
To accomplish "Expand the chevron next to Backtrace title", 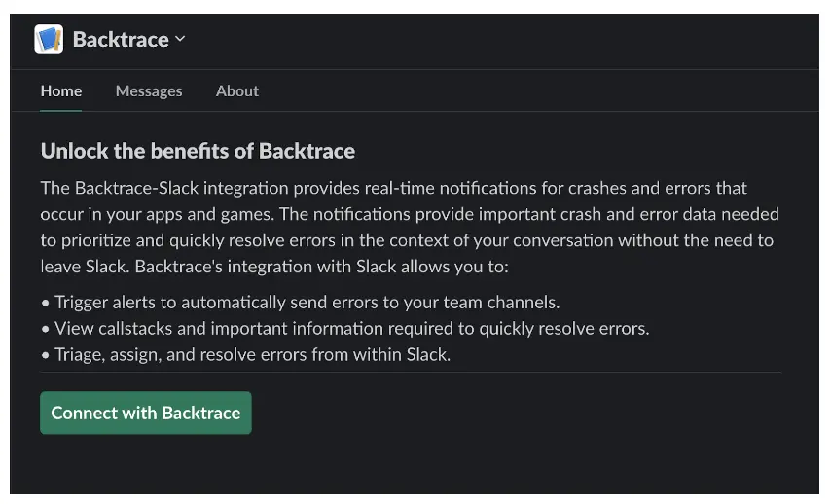I will (180, 40).
